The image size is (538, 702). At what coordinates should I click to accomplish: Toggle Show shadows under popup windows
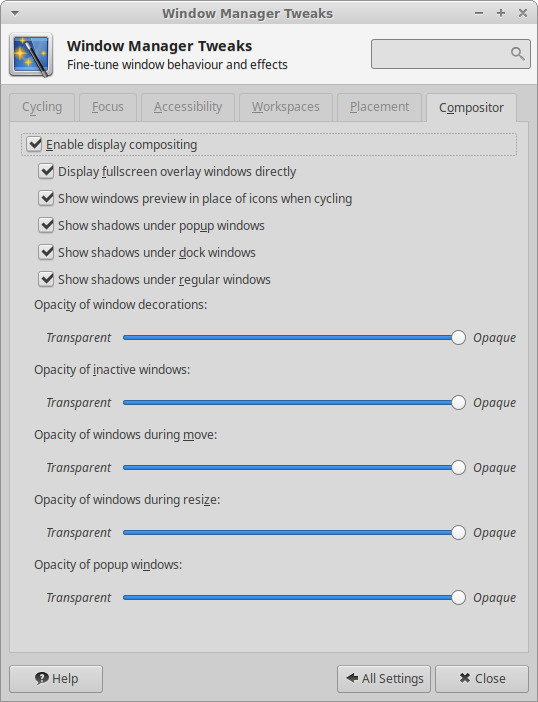pos(46,225)
